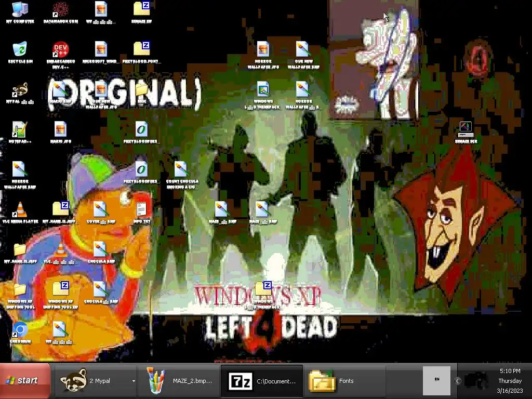Viewport: 532px width, 399px height.
Task: Open the Mypal raccoon desktop shortcut
Action: (x=20, y=92)
